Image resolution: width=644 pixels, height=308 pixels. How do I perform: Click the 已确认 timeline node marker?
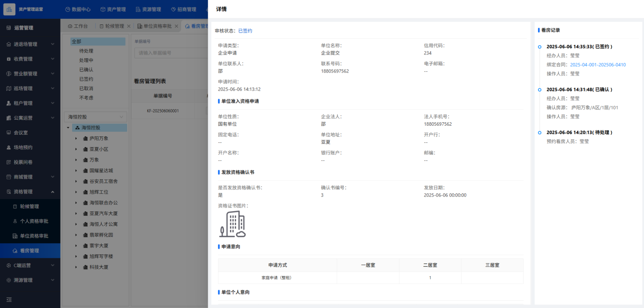coord(539,90)
